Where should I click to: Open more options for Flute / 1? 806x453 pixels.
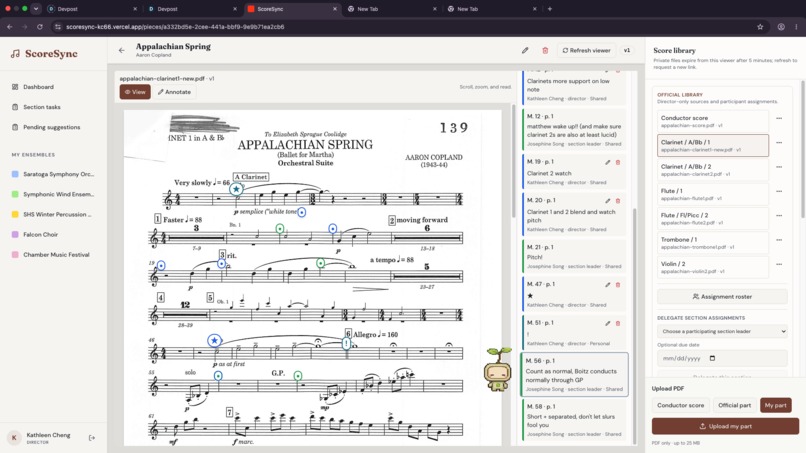coord(779,191)
